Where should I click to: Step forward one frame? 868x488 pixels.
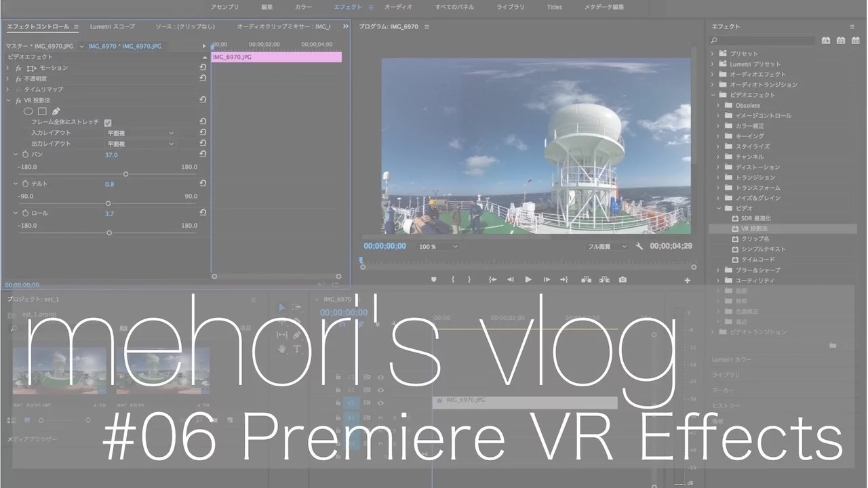point(547,279)
